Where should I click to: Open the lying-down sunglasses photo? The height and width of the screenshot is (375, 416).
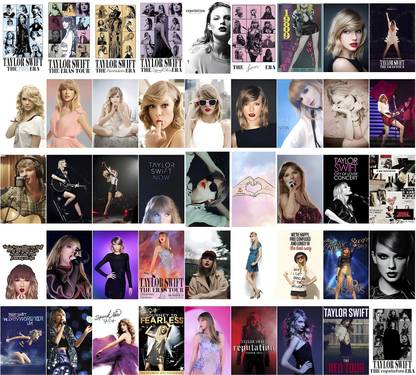pos(208,189)
